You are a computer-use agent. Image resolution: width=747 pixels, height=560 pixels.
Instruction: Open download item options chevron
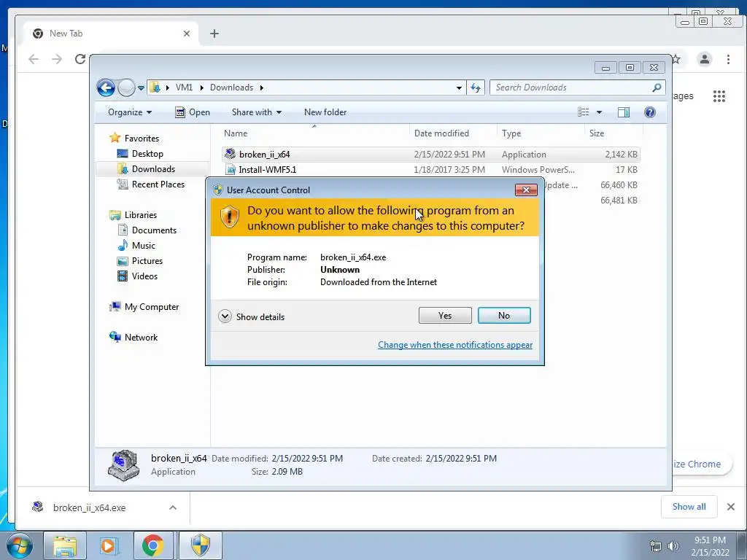173,507
